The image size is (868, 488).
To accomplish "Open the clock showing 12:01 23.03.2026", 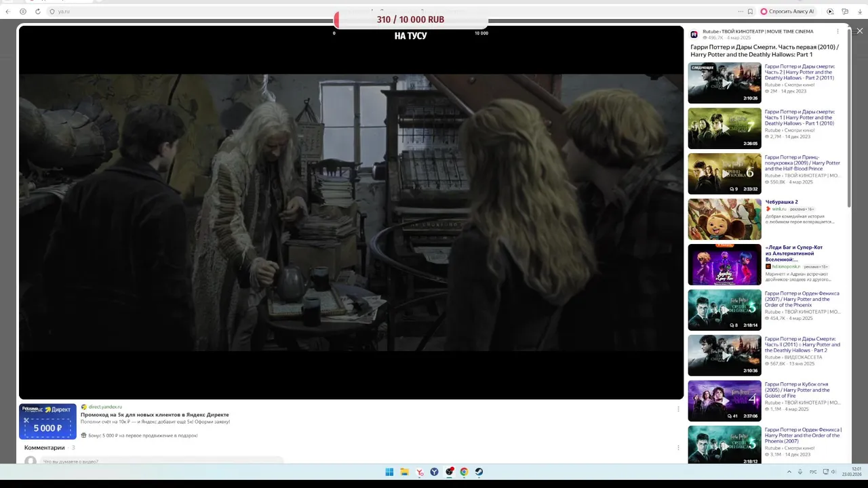I will point(852,472).
